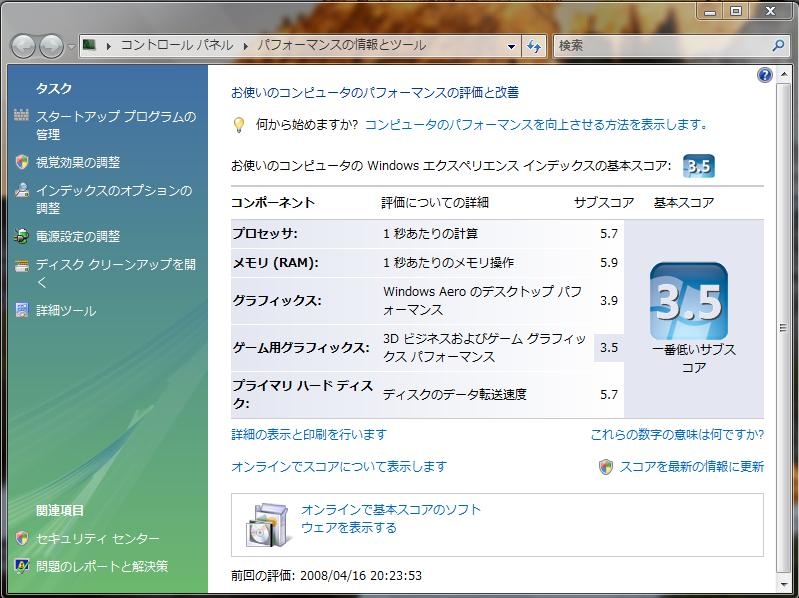Open オンラインでスコアについて表示します link
The width and height of the screenshot is (799, 598).
(x=339, y=466)
